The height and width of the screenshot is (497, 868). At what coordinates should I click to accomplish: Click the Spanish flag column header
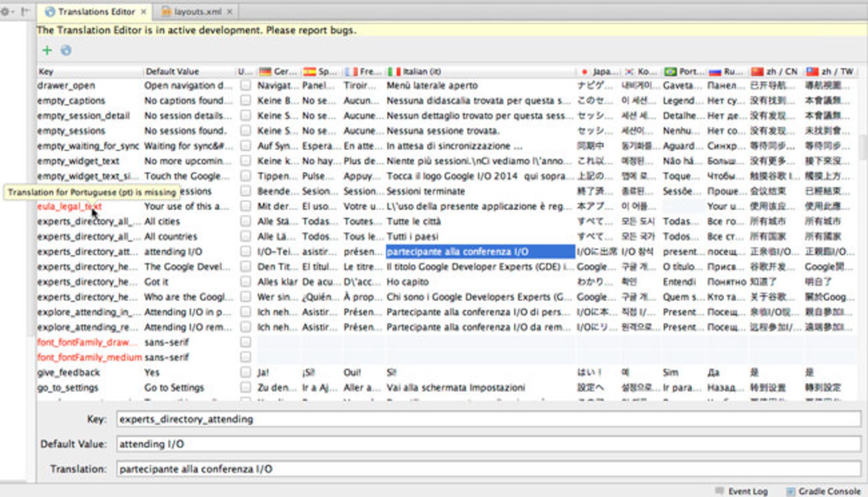point(321,71)
